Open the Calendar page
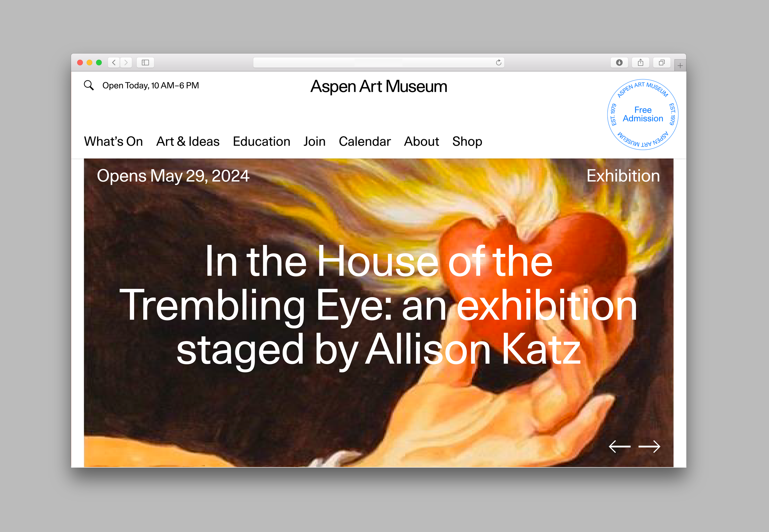 pos(364,141)
